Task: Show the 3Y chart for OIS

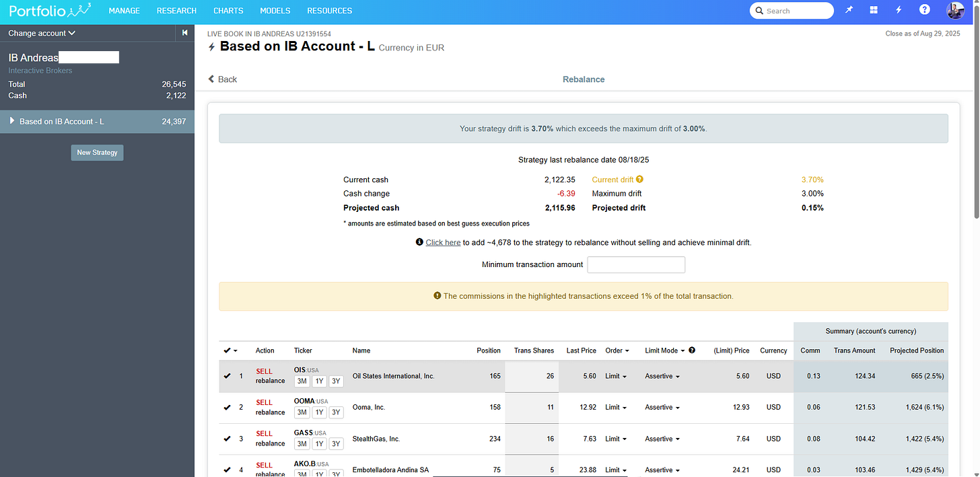Action: tap(336, 381)
